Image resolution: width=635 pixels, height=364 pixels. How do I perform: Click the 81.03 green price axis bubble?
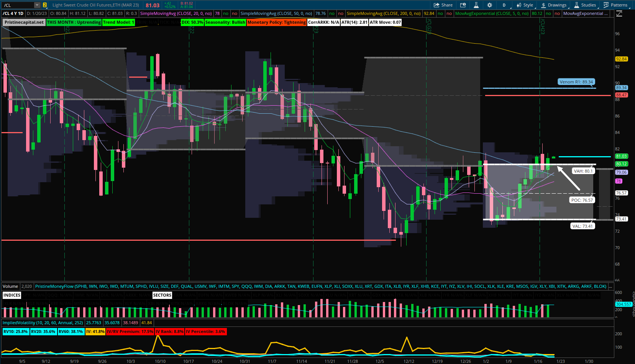click(621, 156)
